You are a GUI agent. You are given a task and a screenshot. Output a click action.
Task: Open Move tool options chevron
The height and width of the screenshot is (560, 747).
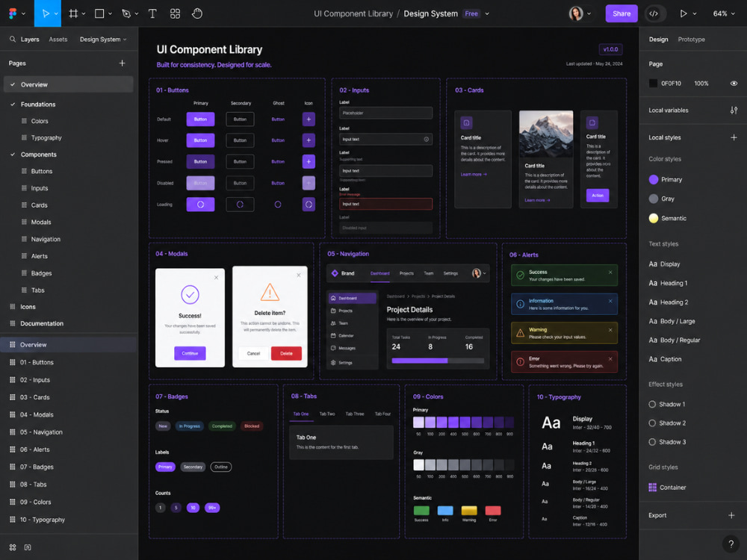click(56, 13)
